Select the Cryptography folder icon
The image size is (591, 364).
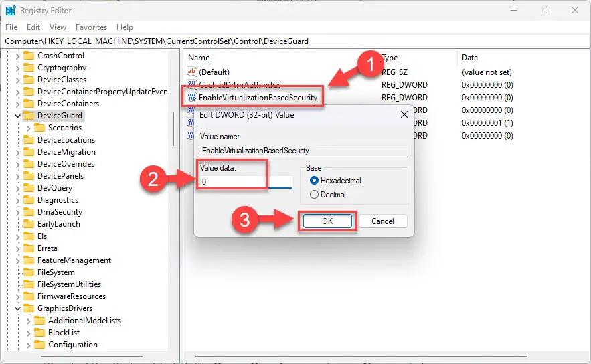pyautogui.click(x=29, y=68)
